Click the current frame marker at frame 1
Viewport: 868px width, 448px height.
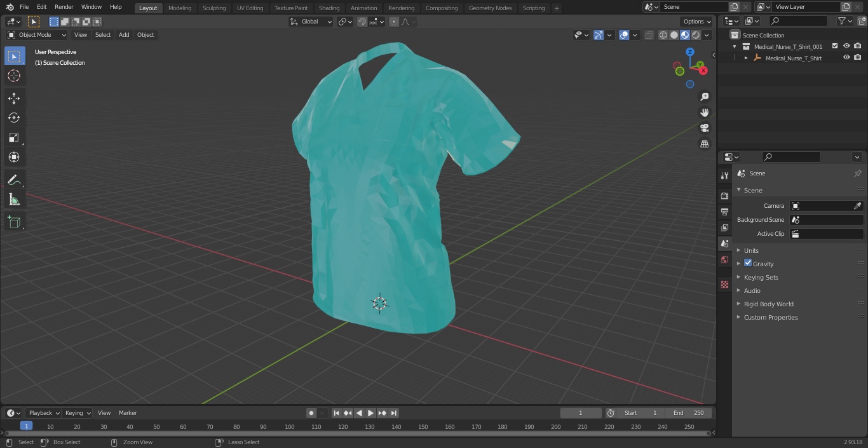(26, 426)
